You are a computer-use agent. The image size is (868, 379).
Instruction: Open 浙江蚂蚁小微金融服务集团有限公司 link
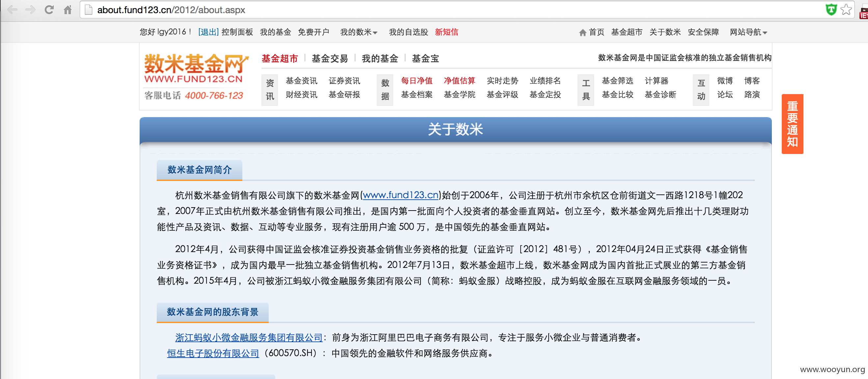249,337
